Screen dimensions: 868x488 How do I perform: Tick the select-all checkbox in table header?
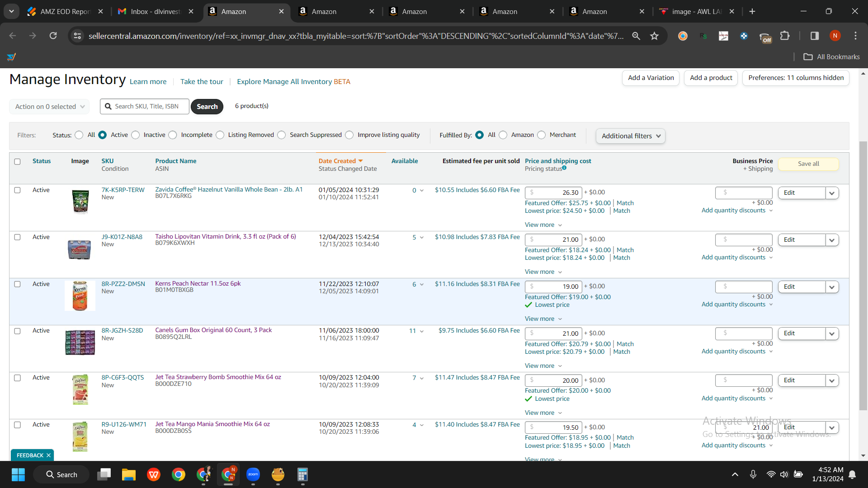(x=17, y=161)
